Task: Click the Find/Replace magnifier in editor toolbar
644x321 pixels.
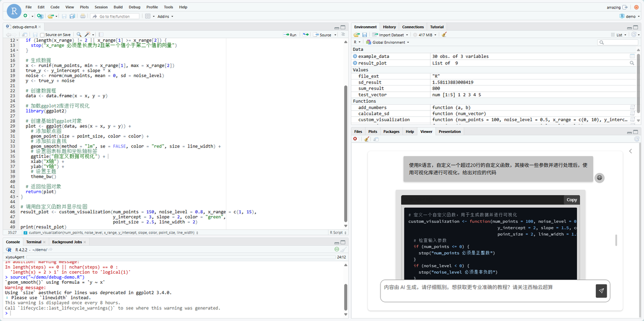Action: (x=79, y=35)
